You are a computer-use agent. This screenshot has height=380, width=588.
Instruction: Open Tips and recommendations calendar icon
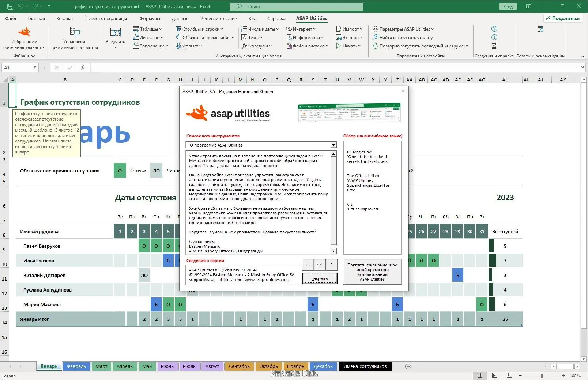[540, 29]
